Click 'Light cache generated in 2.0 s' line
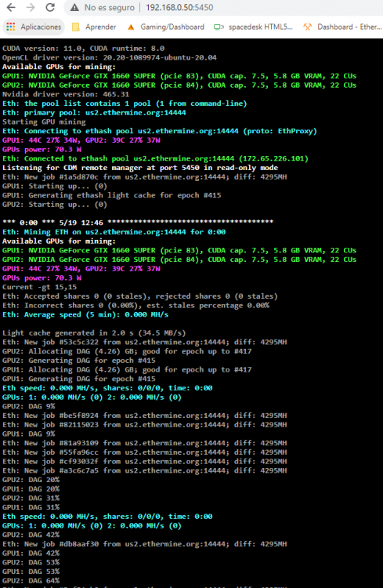The width and height of the screenshot is (383, 588). coord(94,333)
